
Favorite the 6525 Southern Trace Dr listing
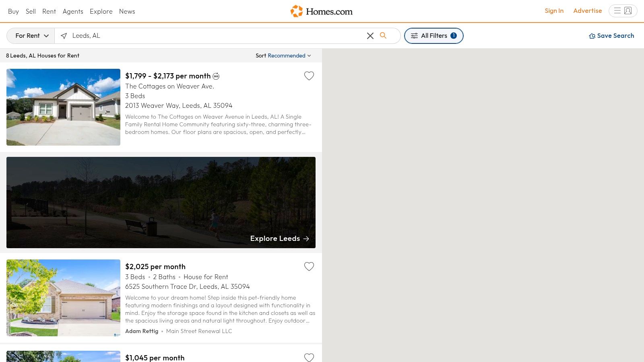click(309, 266)
